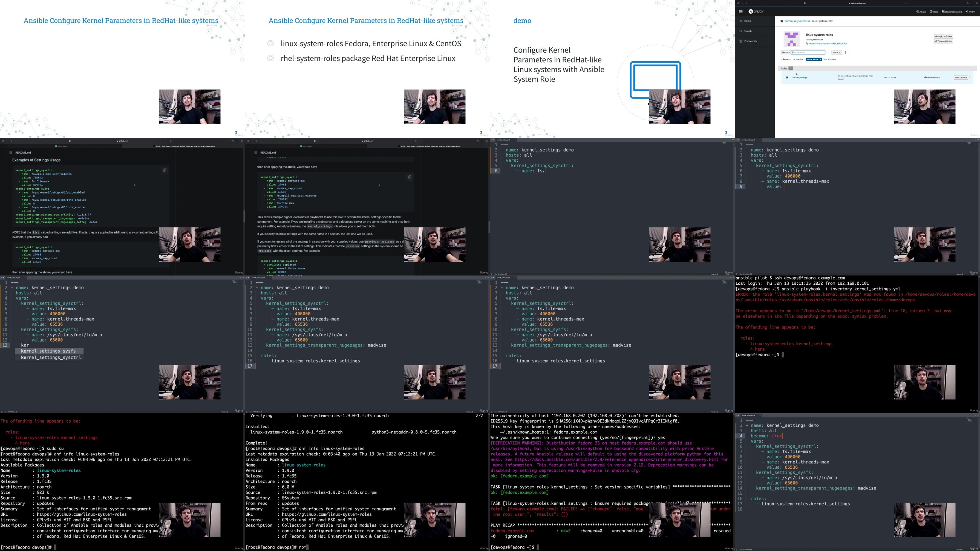Click the View on GitHub button
980x551 pixels.
(x=944, y=41)
